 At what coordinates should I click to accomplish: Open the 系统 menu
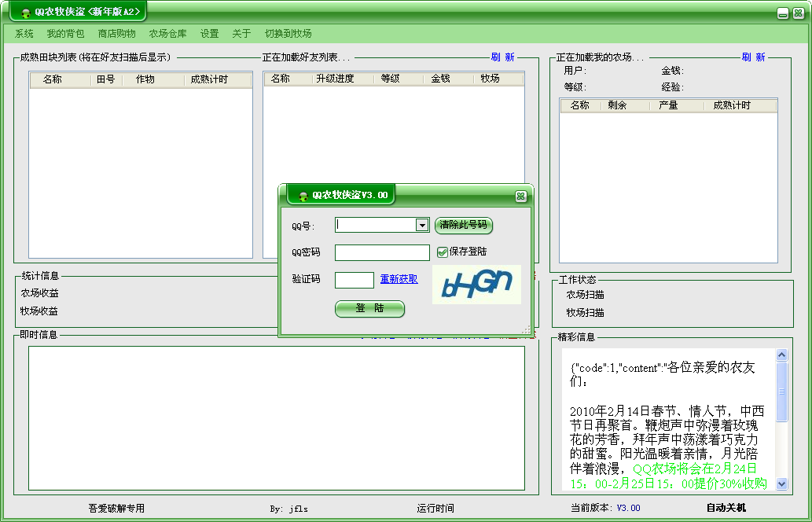(x=24, y=34)
